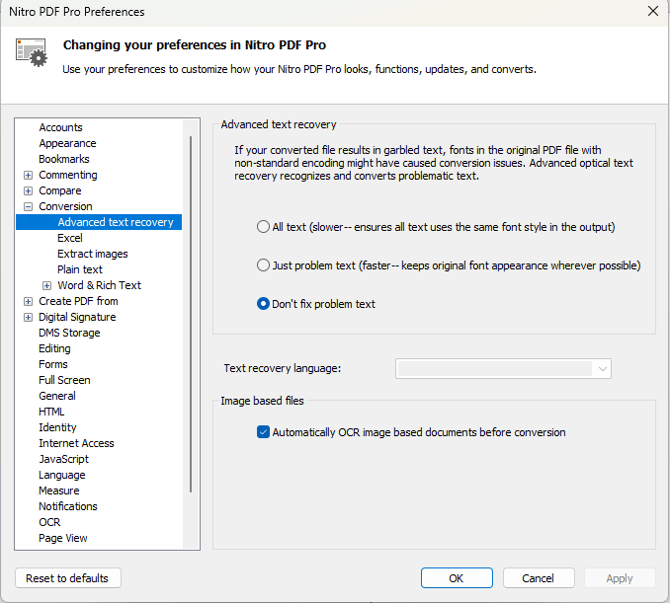Open Forms preferences
The width and height of the screenshot is (670, 603).
coord(53,364)
